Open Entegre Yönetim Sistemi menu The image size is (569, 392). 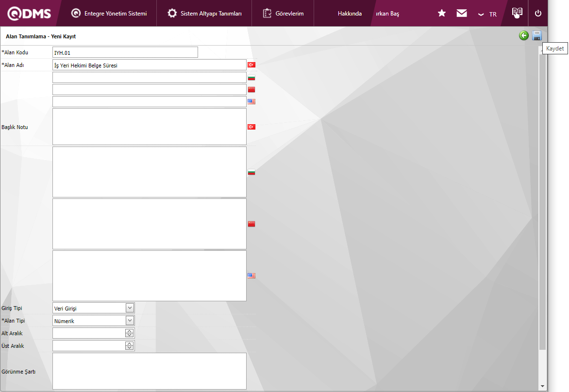click(109, 14)
